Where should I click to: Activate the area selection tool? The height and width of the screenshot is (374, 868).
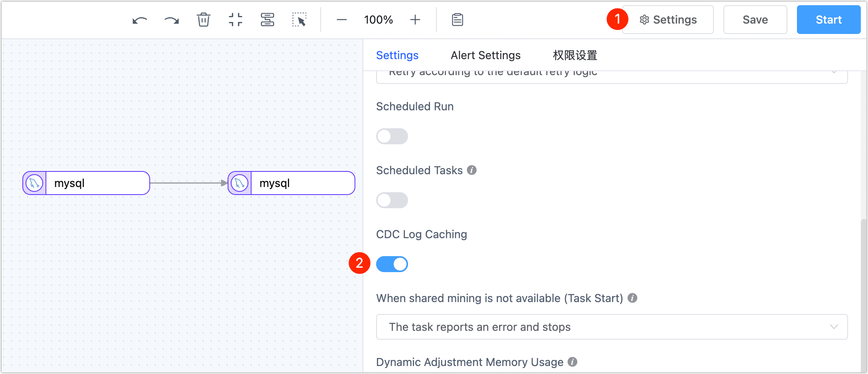pyautogui.click(x=299, y=20)
